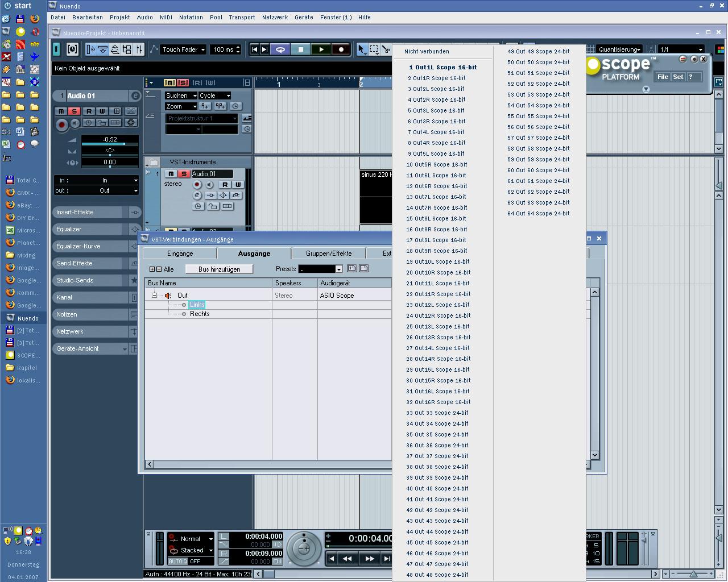Open the Quantisierung dropdown
The image size is (728, 582).
point(619,49)
